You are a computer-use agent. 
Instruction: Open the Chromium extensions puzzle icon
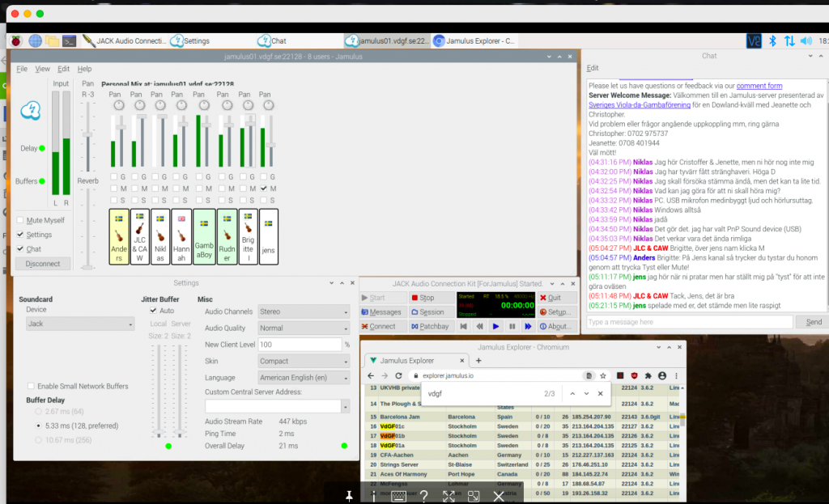coord(648,375)
